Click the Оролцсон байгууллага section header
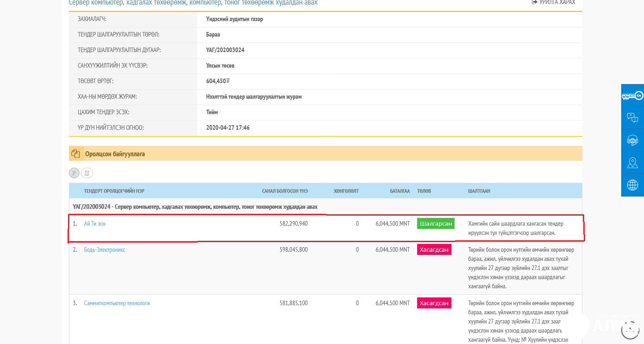The height and width of the screenshot is (344, 644). pyautogui.click(x=325, y=154)
